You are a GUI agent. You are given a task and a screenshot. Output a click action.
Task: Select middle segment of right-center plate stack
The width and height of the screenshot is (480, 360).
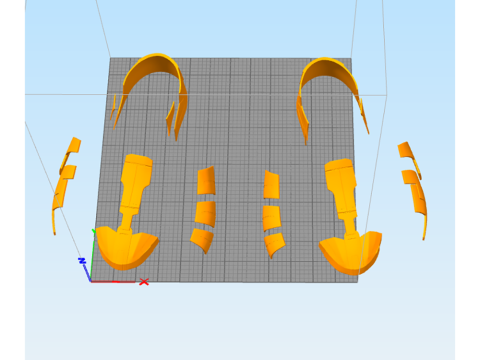point(271,218)
